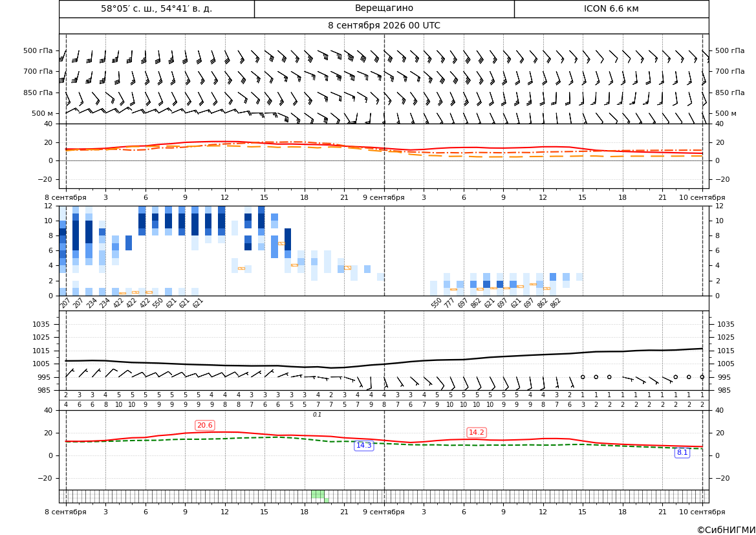Viewport: 756px width, 535px height.
Task: Click the red 20.6 maximum temperature label
Action: click(x=205, y=425)
